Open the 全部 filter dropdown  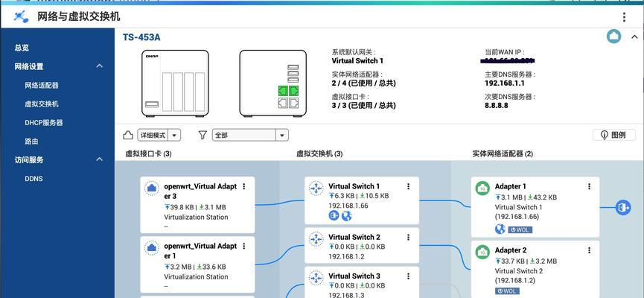pos(250,135)
